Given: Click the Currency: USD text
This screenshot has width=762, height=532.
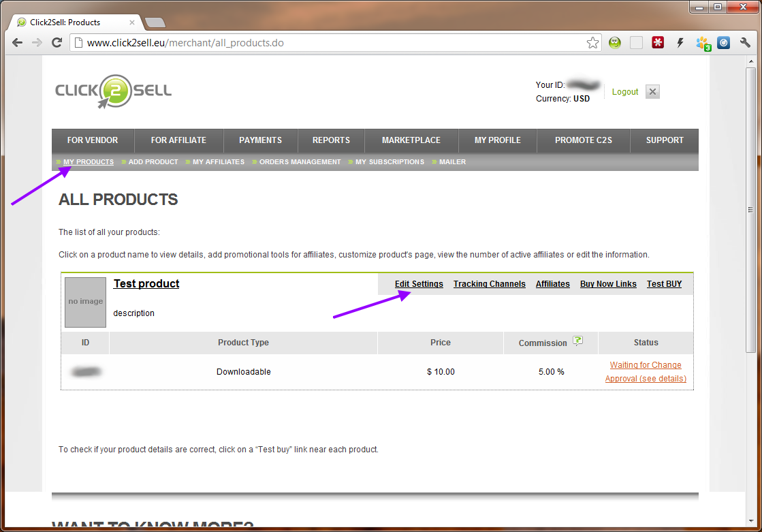Looking at the screenshot, I should tap(562, 99).
